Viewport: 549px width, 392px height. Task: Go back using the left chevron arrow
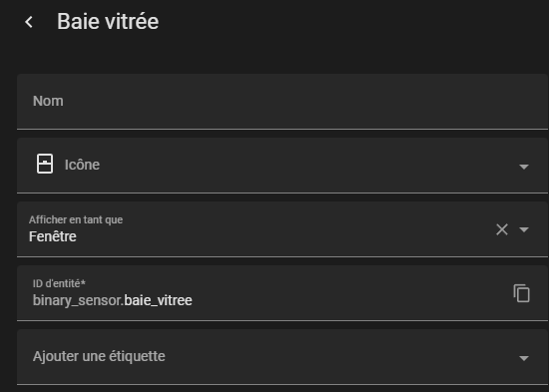click(29, 22)
